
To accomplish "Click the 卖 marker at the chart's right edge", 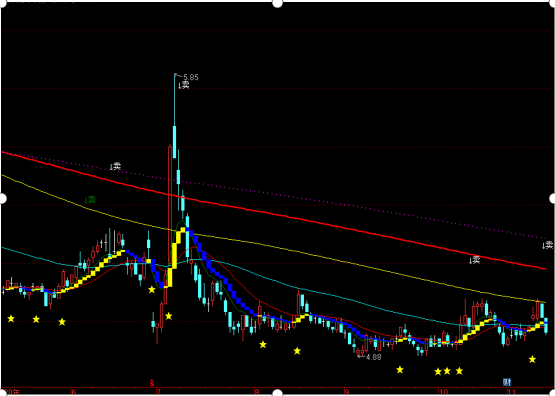I will tap(547, 245).
